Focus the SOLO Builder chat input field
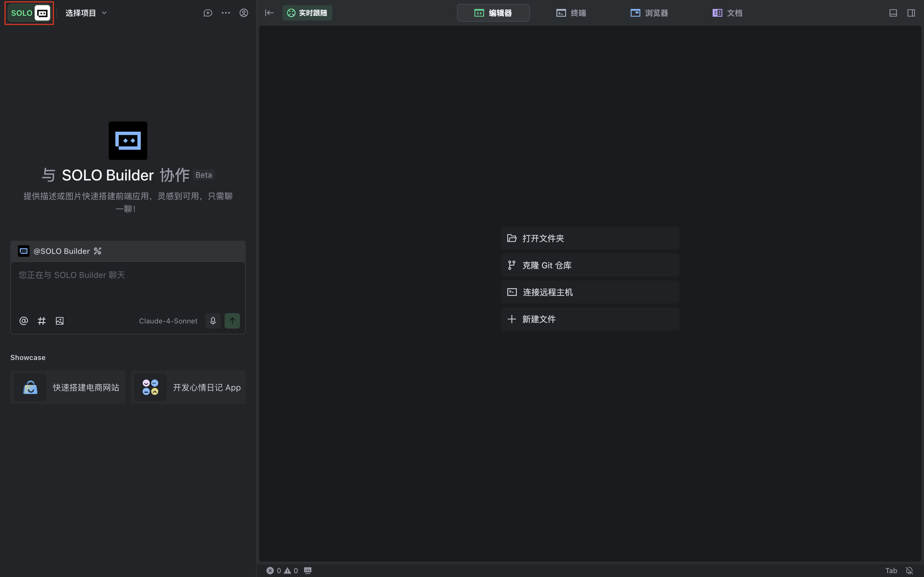The height and width of the screenshot is (577, 924). click(128, 286)
